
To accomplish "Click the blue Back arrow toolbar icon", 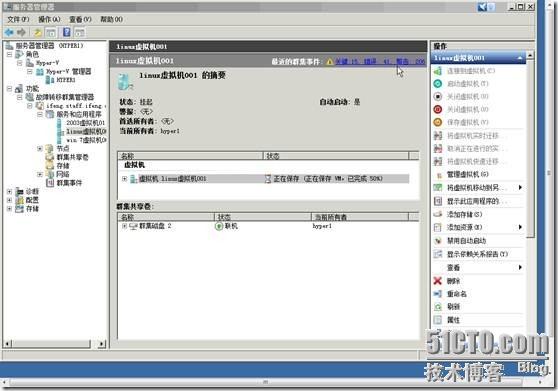I will (x=9, y=33).
